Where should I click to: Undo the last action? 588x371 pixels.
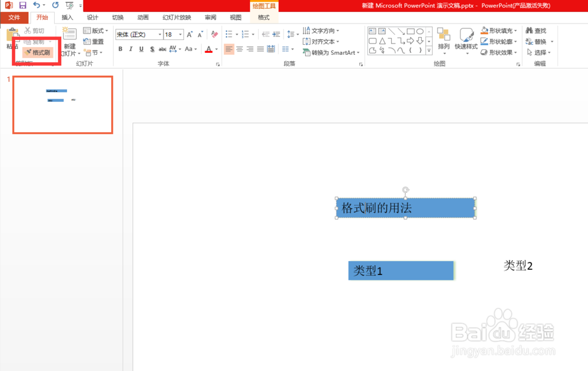coord(36,5)
